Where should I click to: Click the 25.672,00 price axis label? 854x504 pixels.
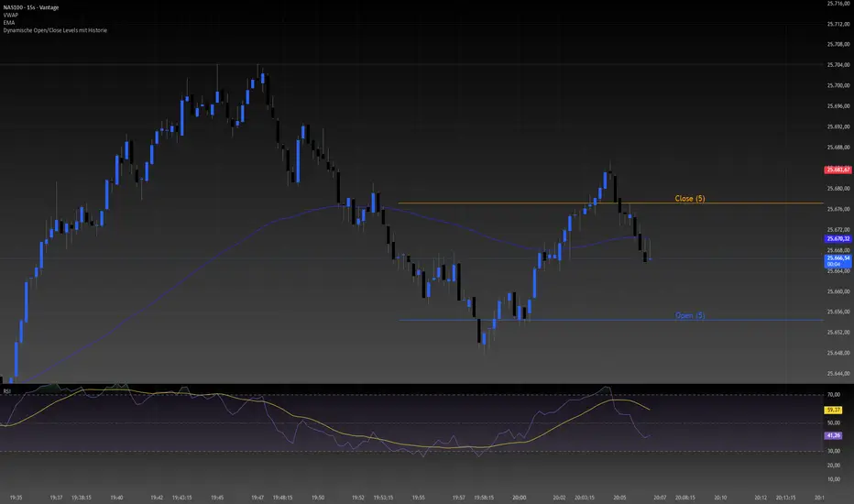tap(838, 229)
